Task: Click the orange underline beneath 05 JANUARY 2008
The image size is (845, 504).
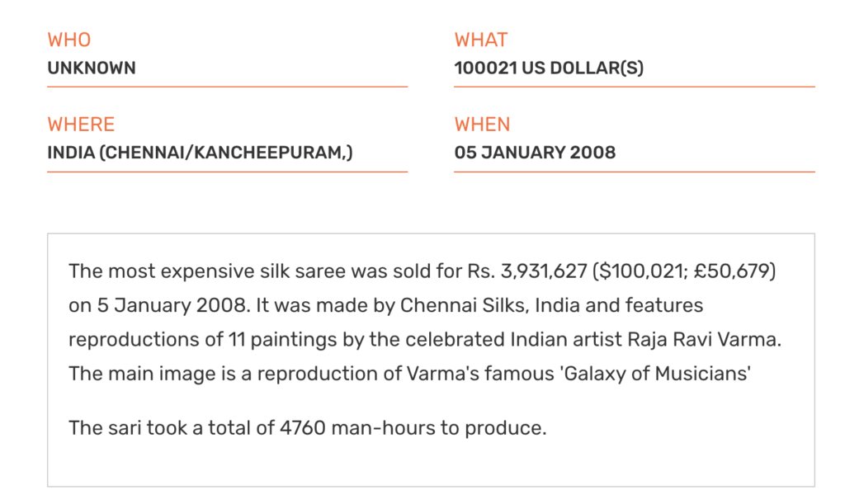Action: [x=635, y=172]
